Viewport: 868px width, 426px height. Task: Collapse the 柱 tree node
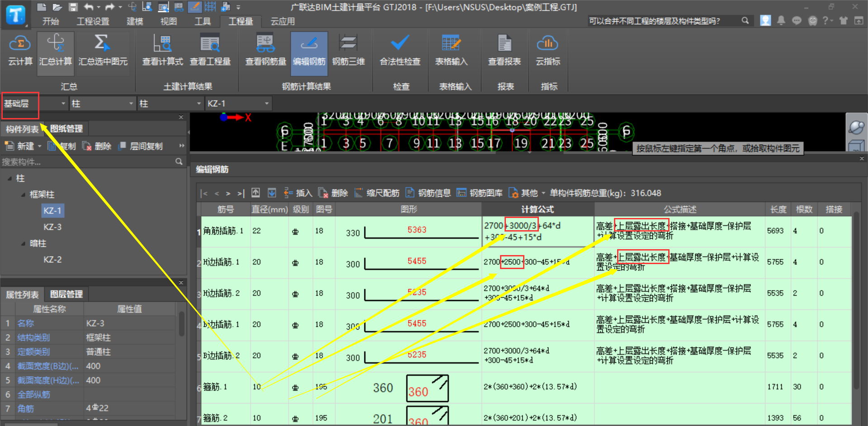pos(9,179)
